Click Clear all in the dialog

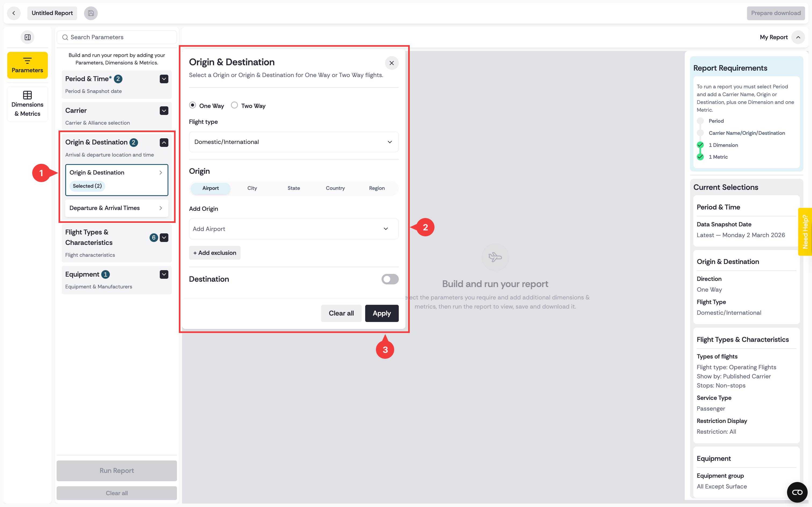pos(341,313)
